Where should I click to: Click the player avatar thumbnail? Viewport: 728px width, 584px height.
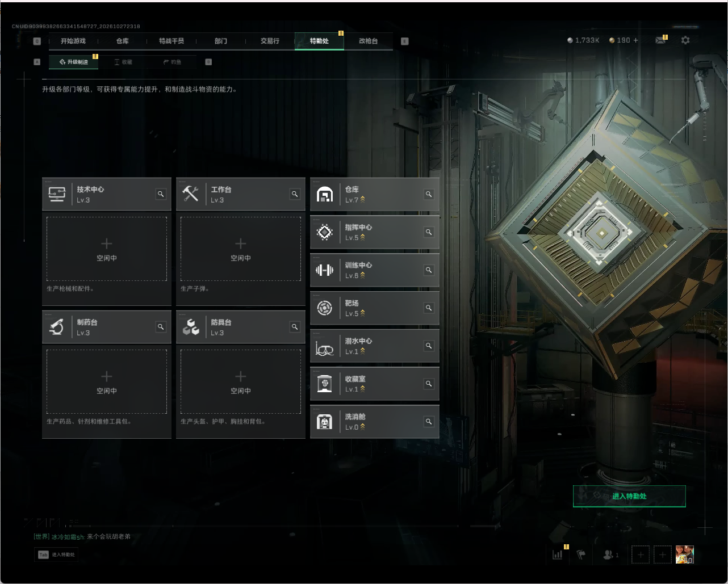pyautogui.click(x=684, y=554)
